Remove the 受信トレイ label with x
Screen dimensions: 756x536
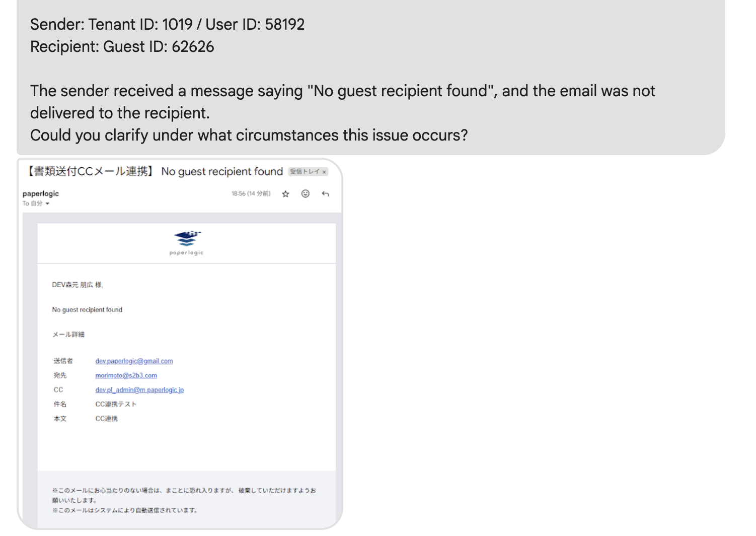click(325, 172)
